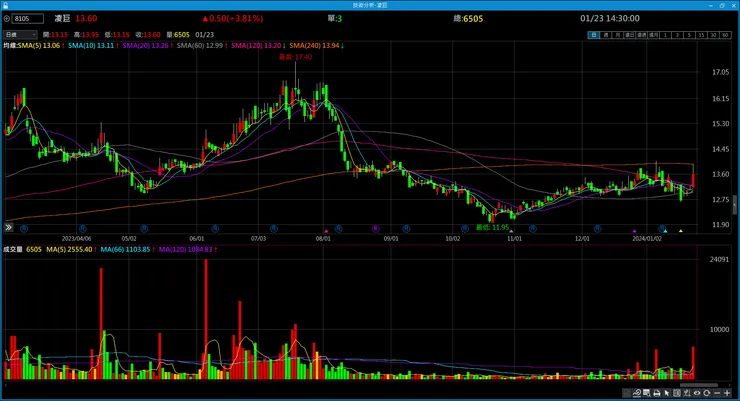Select the 月 monthly timeframe button
Screen dimensions: 740x401
click(618, 35)
